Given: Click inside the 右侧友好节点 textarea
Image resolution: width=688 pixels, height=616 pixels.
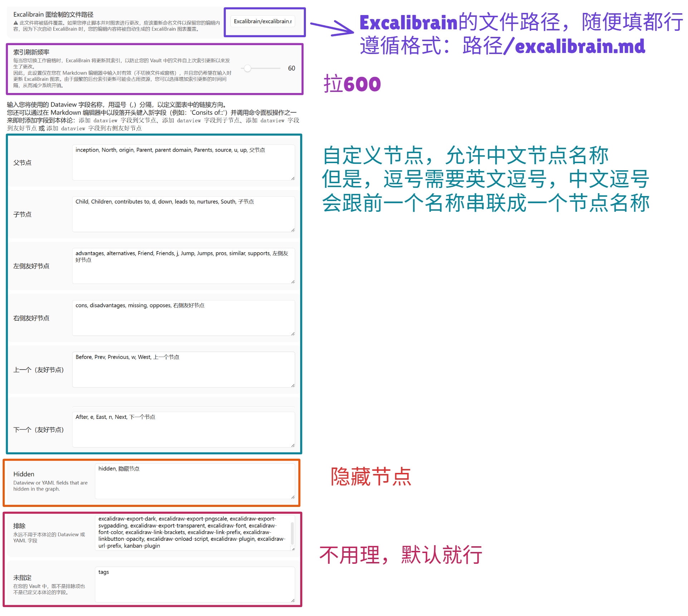Looking at the screenshot, I should (183, 318).
